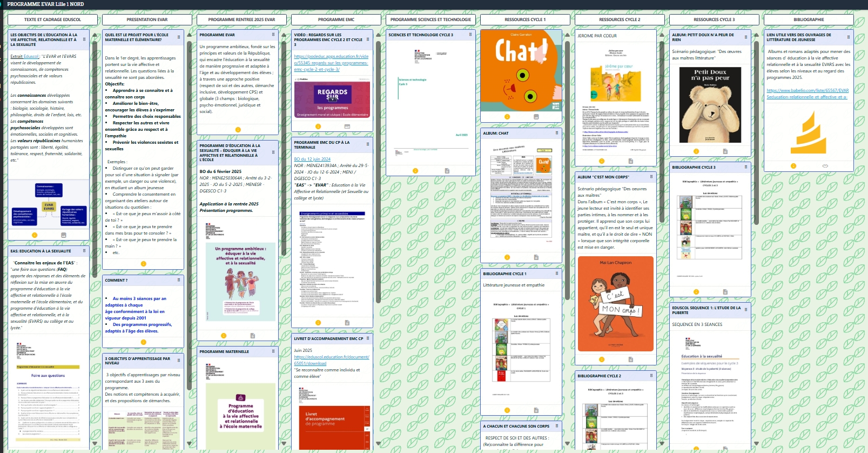Select the TEXTE ET CADRAGE EDUSCOL column header
This screenshot has height=453, width=868.
pos(52,19)
